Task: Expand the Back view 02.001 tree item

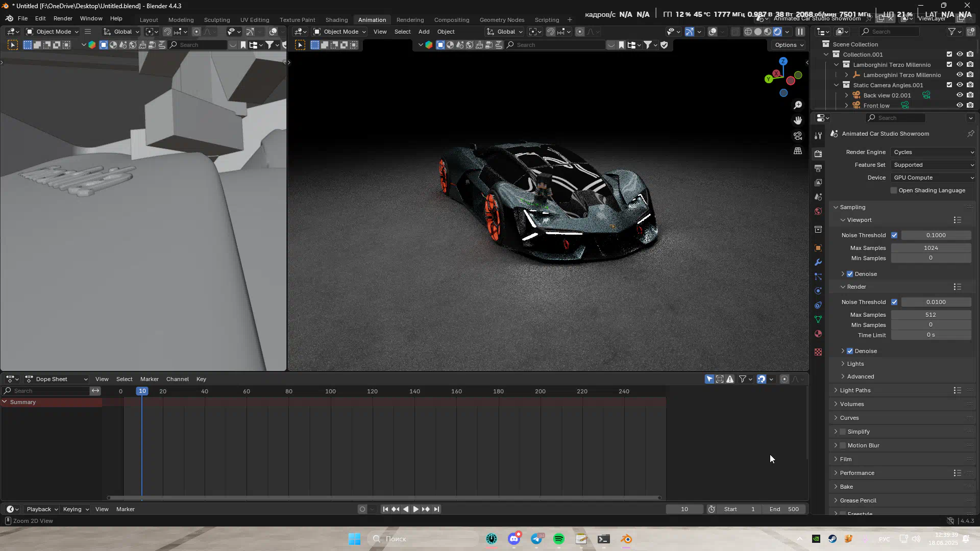Action: (846, 95)
